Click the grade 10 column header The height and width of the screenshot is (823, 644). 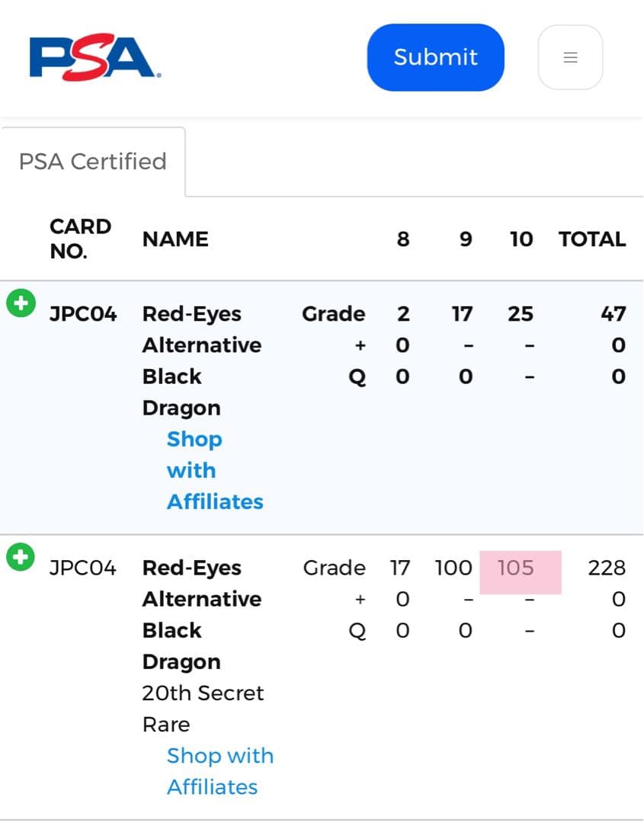(x=521, y=239)
